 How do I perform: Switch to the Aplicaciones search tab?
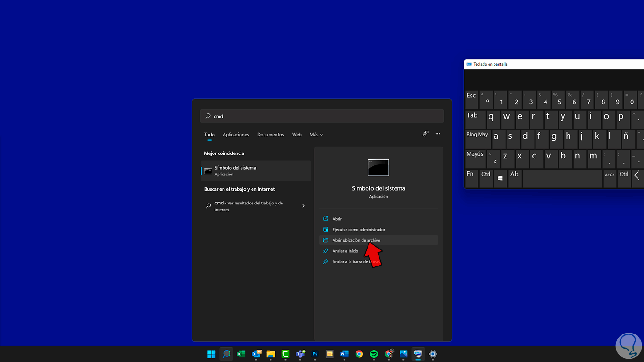(x=236, y=135)
